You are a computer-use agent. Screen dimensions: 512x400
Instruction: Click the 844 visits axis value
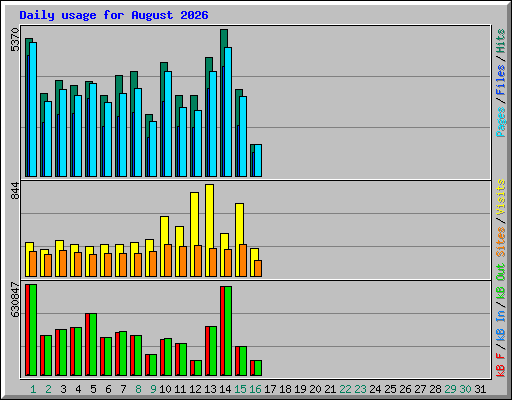[x=15, y=191]
